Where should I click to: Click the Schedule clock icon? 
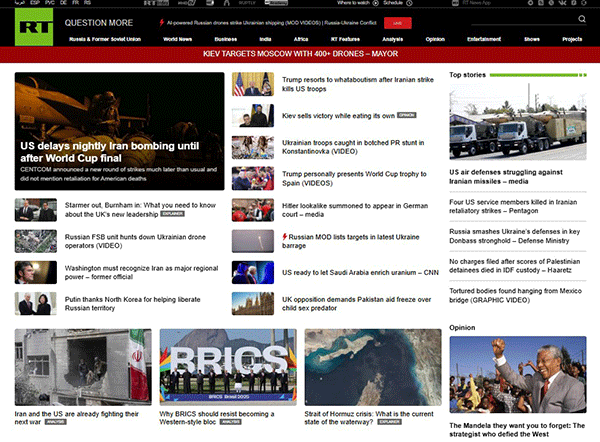pos(409,3)
